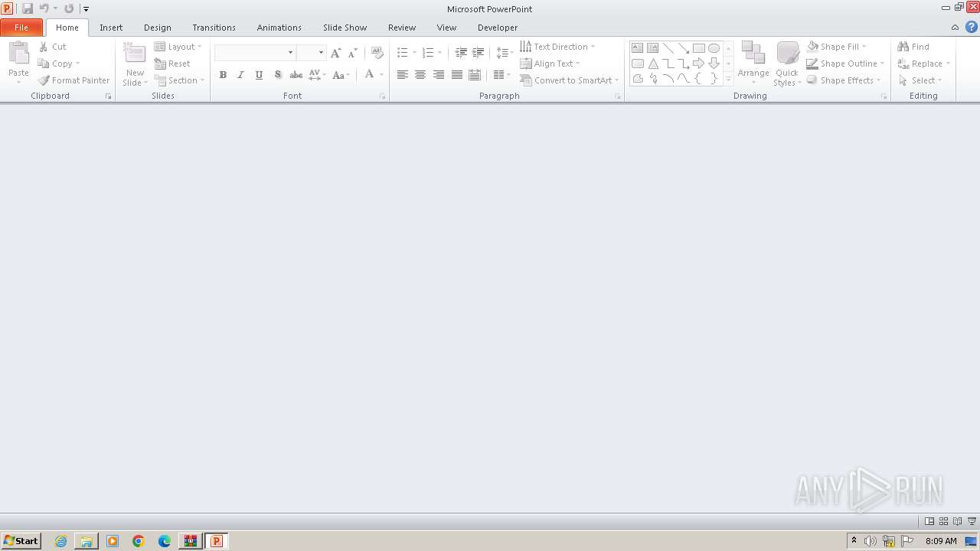This screenshot has height=551, width=980.
Task: Click the Quick Styles button
Action: [787, 64]
